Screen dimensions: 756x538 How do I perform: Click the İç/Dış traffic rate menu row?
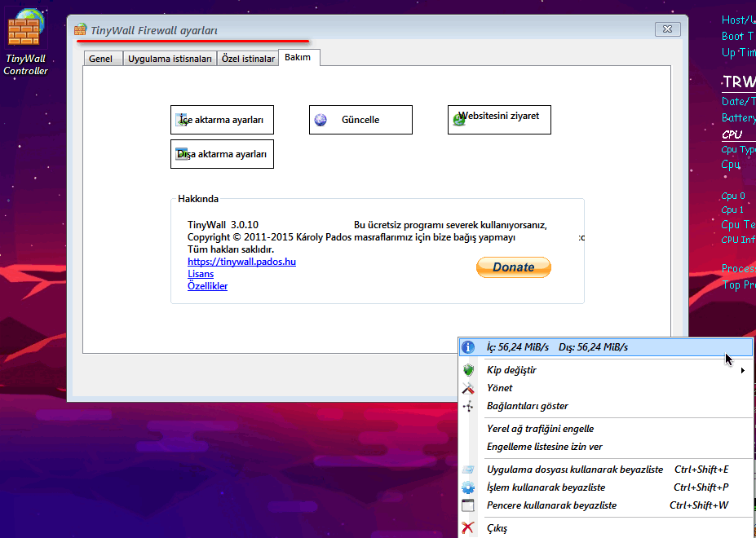606,347
